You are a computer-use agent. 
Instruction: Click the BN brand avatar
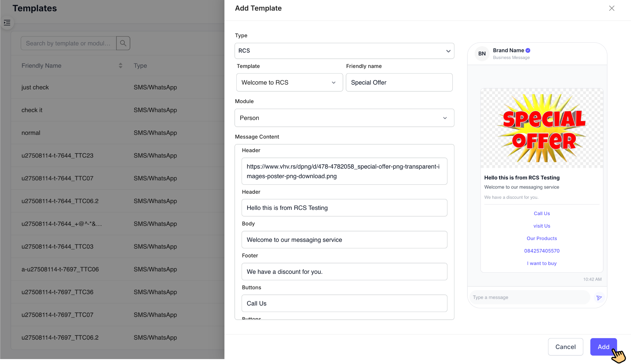click(482, 54)
